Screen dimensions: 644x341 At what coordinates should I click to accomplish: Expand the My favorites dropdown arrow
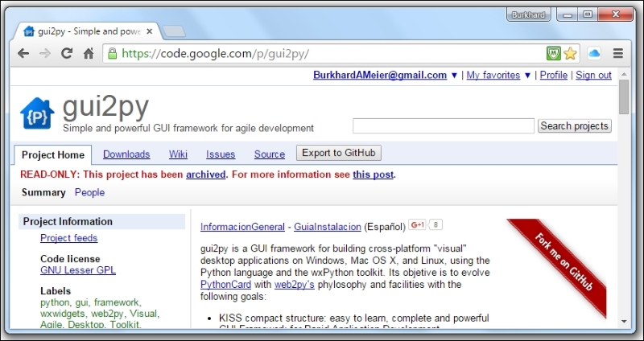(528, 76)
